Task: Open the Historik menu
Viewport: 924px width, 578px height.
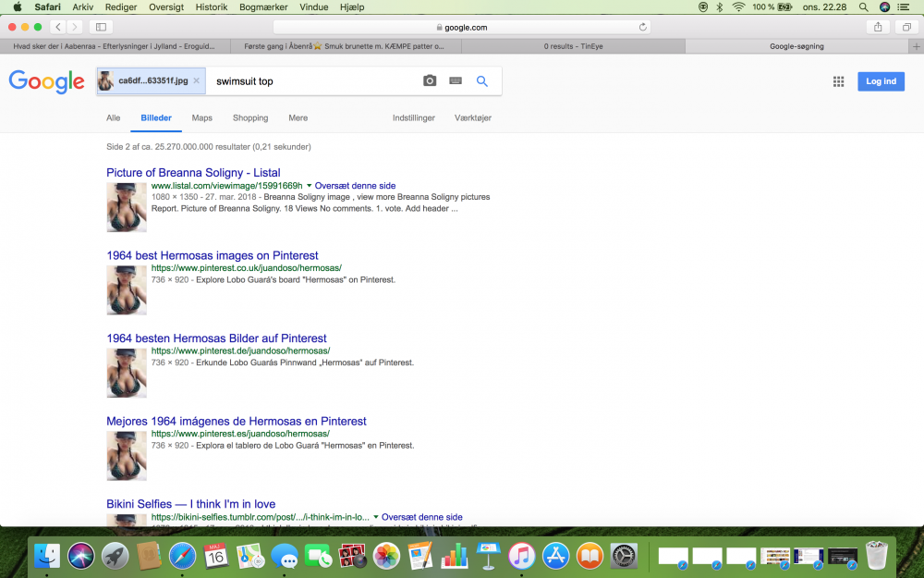Action: (x=212, y=7)
